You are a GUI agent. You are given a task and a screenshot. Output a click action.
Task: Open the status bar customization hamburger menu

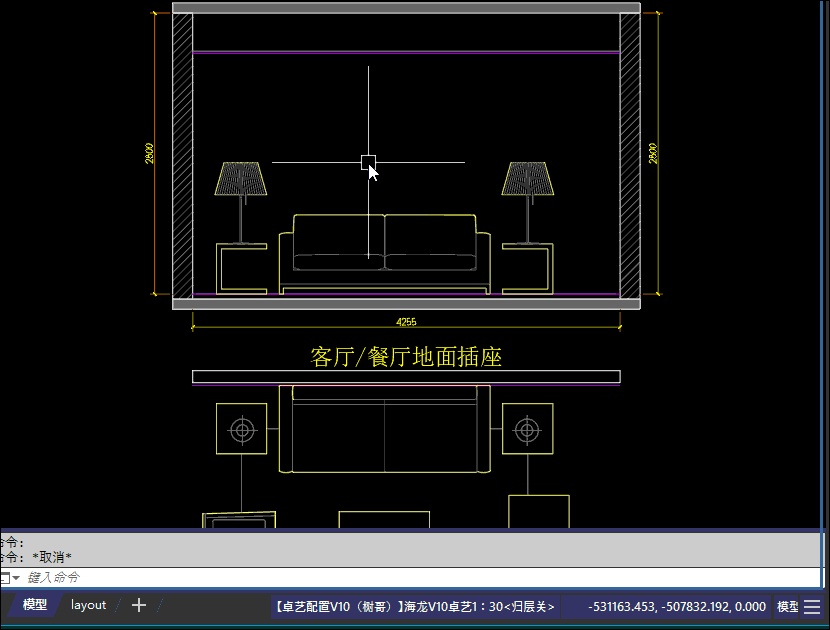click(812, 607)
